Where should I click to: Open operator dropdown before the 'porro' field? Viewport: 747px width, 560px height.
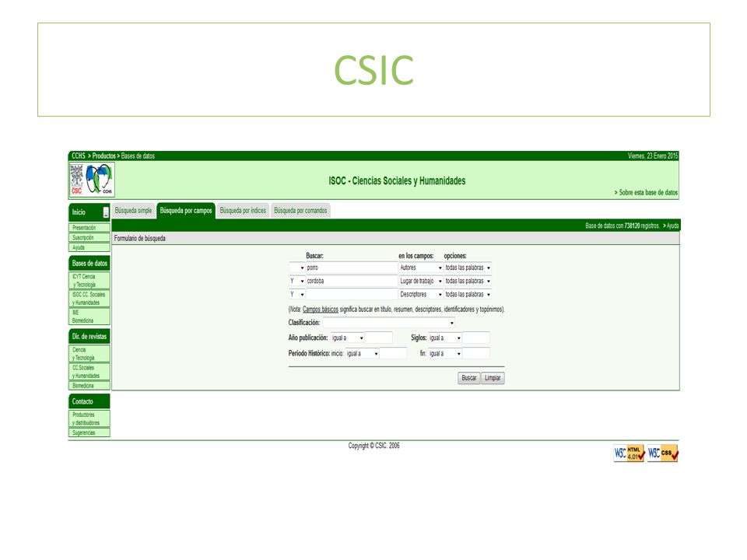click(296, 268)
